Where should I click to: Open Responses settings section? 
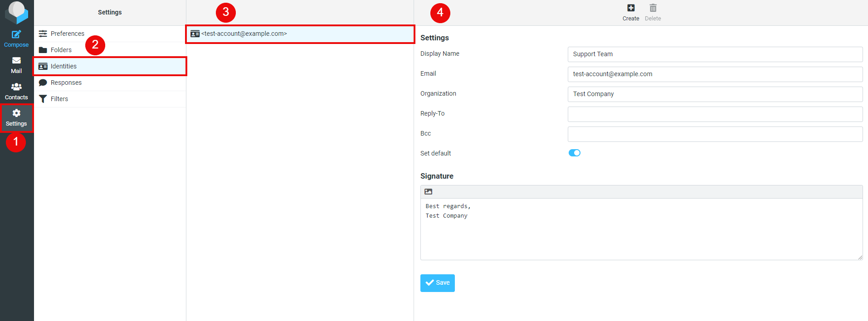[x=66, y=83]
